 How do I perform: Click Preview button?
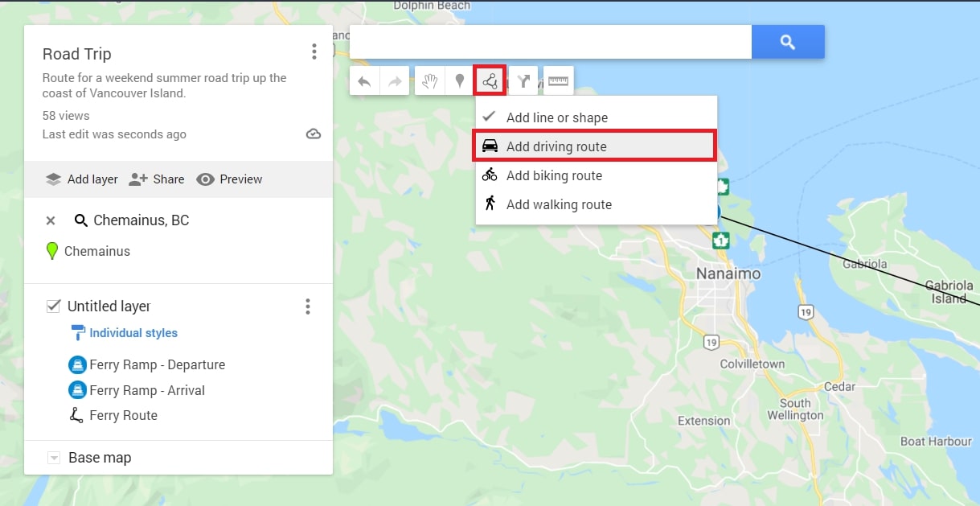click(x=230, y=179)
